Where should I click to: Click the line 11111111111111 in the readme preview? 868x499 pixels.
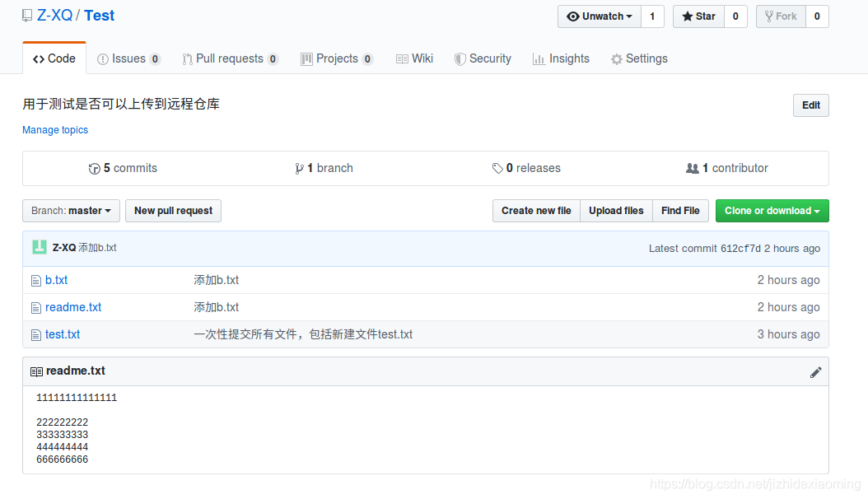(x=77, y=398)
